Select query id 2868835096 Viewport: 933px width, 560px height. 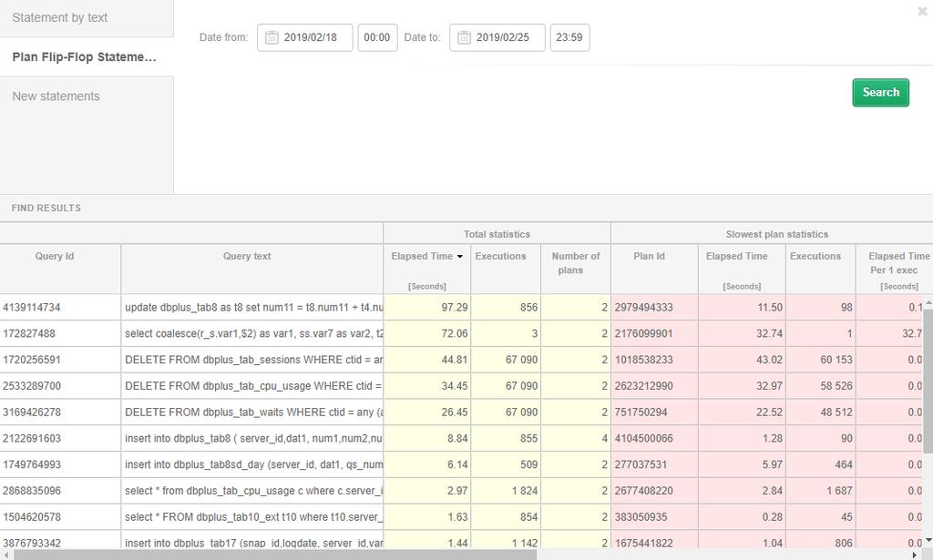pos(32,491)
